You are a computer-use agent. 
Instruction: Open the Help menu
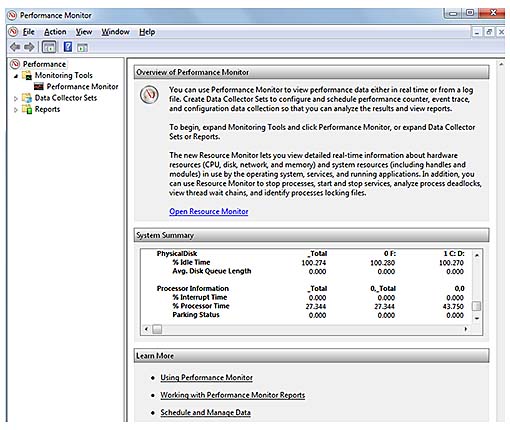[147, 32]
